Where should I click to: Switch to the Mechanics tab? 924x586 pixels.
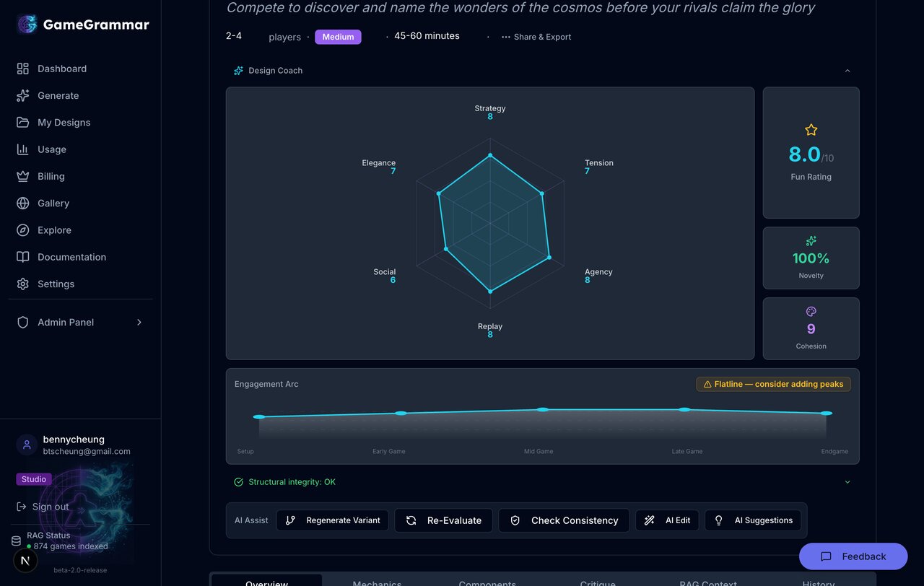tap(377, 582)
